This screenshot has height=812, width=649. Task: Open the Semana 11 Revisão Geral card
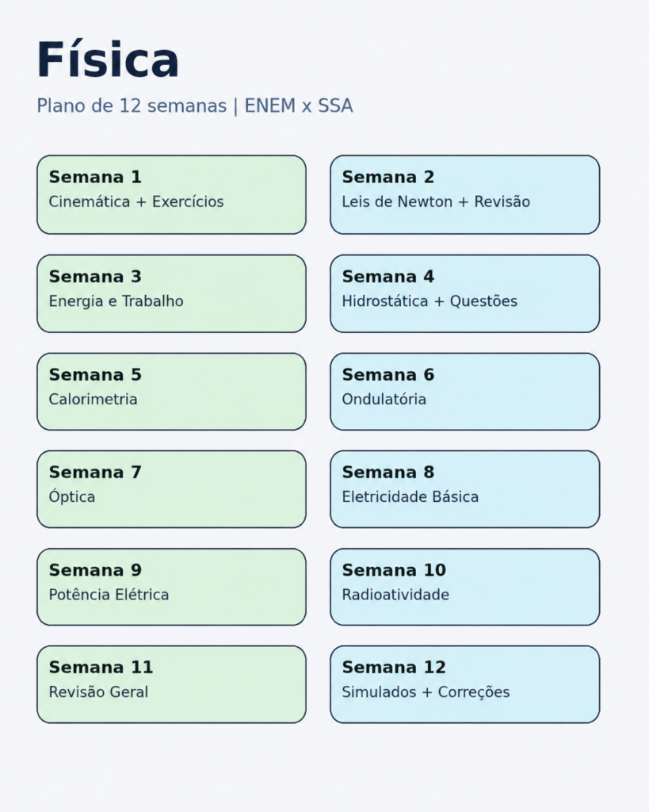(171, 684)
